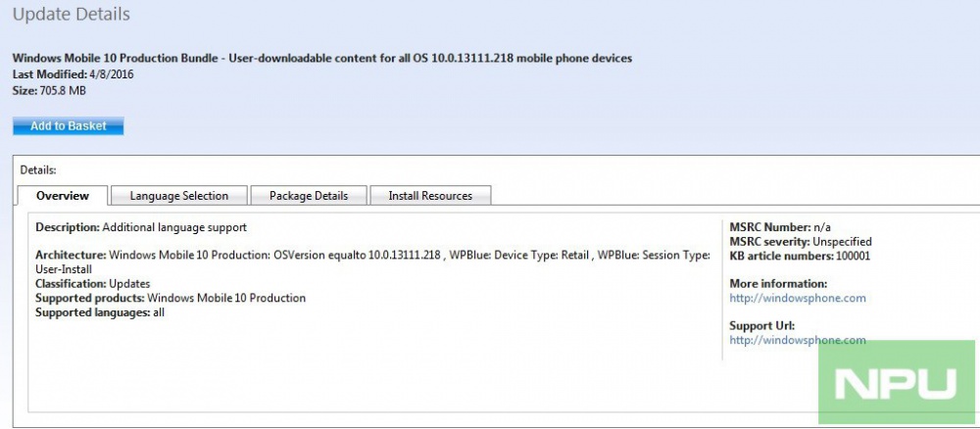Select the Description Additional language support line
The image size is (980, 429).
[141, 227]
